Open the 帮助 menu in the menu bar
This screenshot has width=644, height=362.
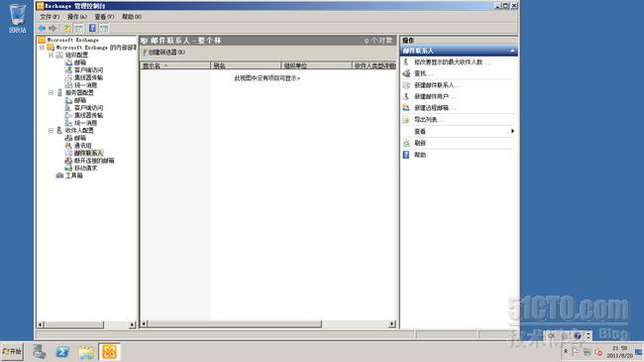click(x=132, y=17)
